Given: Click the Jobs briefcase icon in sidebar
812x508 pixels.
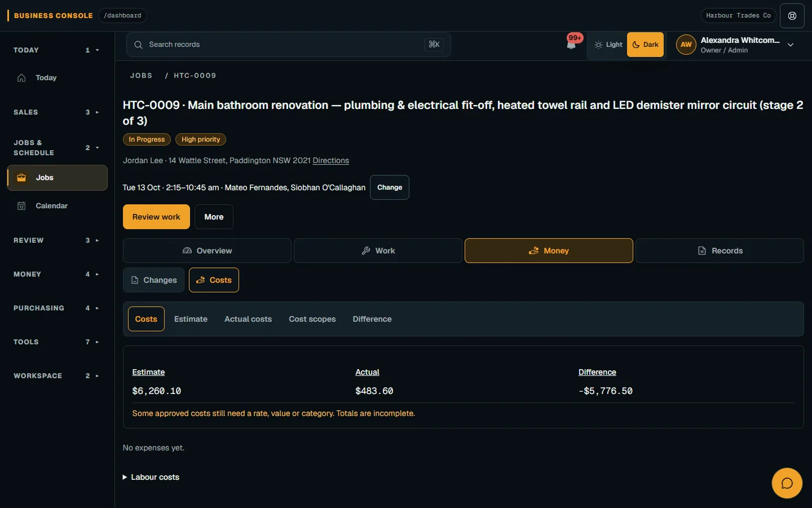Looking at the screenshot, I should click(x=21, y=178).
